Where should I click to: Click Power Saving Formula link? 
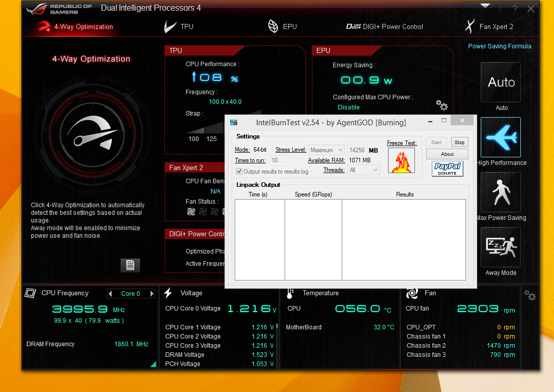point(500,46)
